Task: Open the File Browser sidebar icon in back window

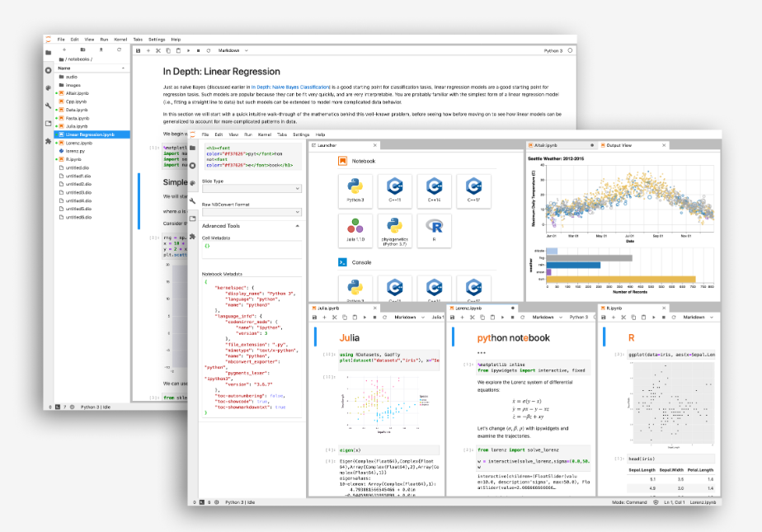Action: [x=48, y=53]
